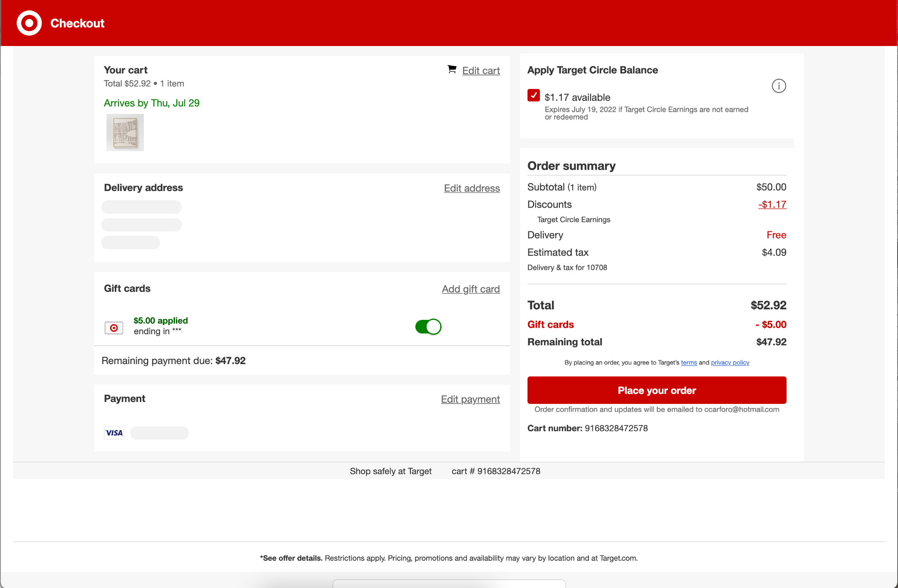Image resolution: width=898 pixels, height=588 pixels.
Task: Click the Edit address link
Action: tap(472, 188)
